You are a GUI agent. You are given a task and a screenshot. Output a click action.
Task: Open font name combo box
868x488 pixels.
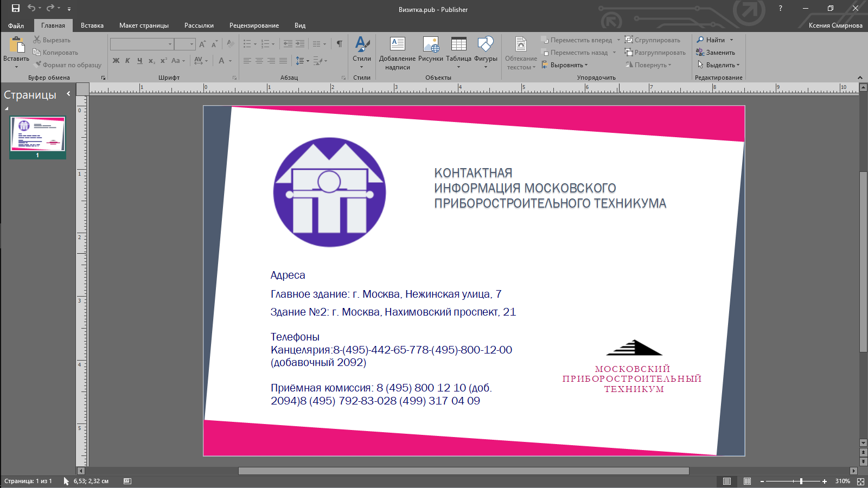142,44
